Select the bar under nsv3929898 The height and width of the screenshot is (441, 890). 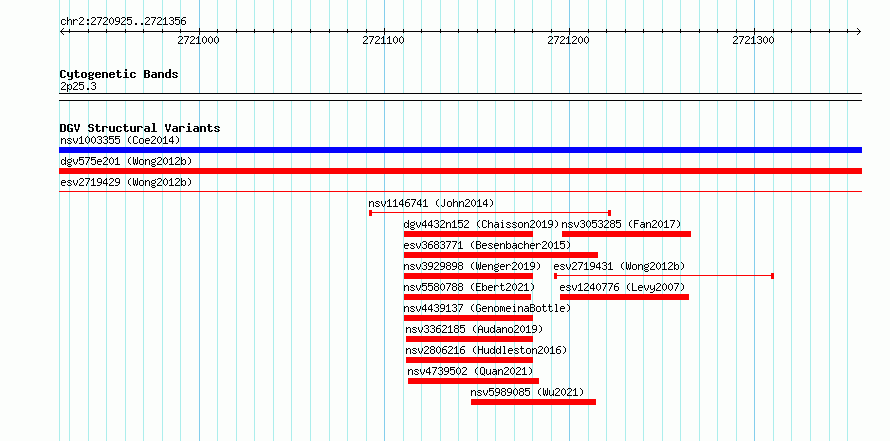468,276
